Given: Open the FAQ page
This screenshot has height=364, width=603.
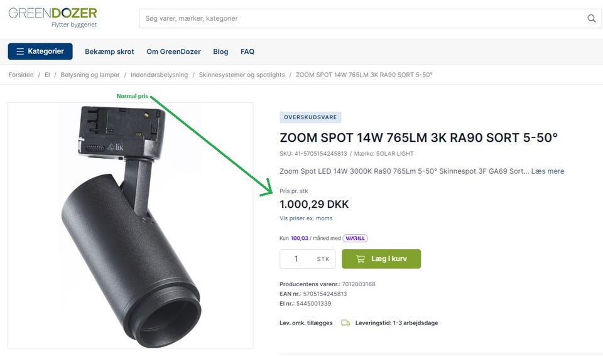Looking at the screenshot, I should pyautogui.click(x=247, y=51).
